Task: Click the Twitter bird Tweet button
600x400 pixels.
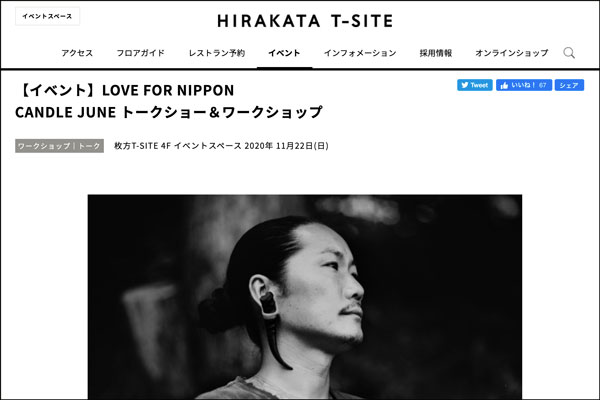Action: (474, 85)
